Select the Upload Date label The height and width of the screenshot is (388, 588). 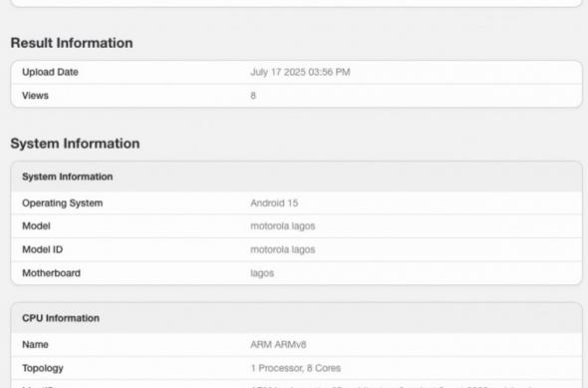point(50,72)
